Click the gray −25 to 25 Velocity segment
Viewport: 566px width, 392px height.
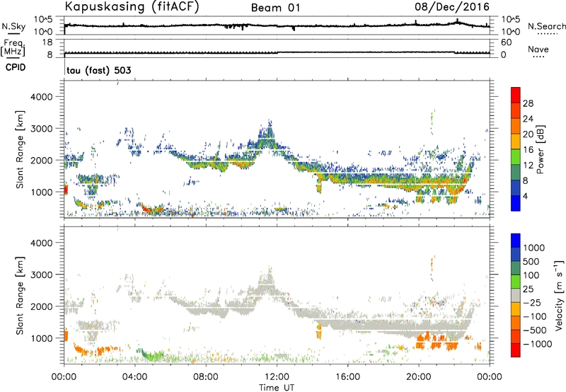click(516, 295)
